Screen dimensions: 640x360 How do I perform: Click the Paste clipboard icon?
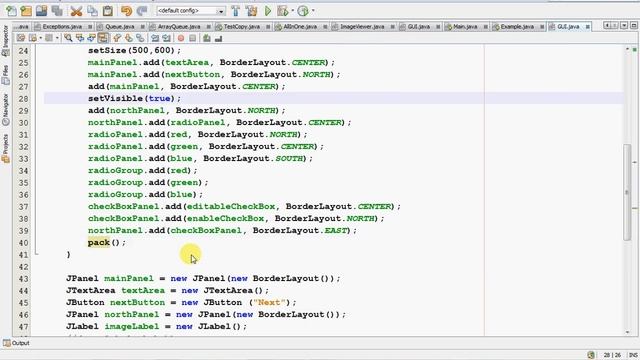pos(108,11)
